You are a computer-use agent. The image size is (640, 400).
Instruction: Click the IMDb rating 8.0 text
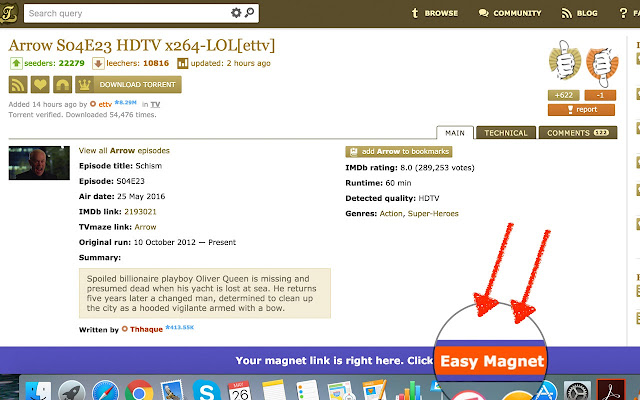(410, 168)
